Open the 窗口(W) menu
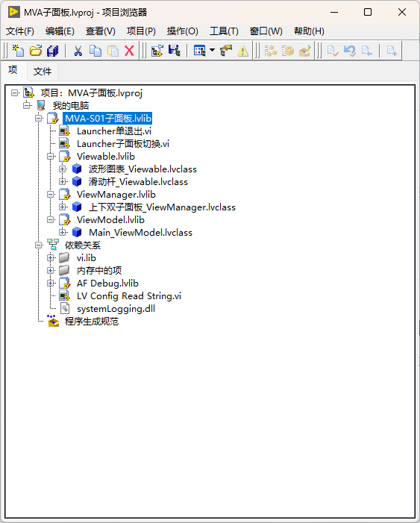The height and width of the screenshot is (523, 420). pyautogui.click(x=266, y=31)
